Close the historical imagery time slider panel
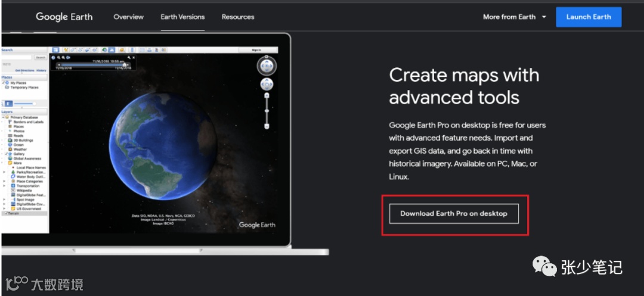This screenshot has height=296, width=644. pos(134,57)
